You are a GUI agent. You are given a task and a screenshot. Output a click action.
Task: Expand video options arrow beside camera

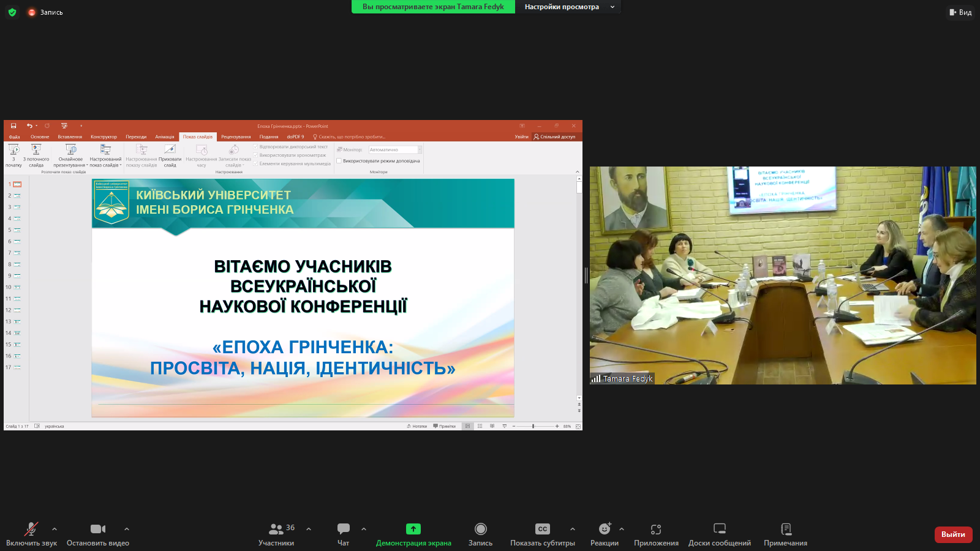tap(127, 529)
